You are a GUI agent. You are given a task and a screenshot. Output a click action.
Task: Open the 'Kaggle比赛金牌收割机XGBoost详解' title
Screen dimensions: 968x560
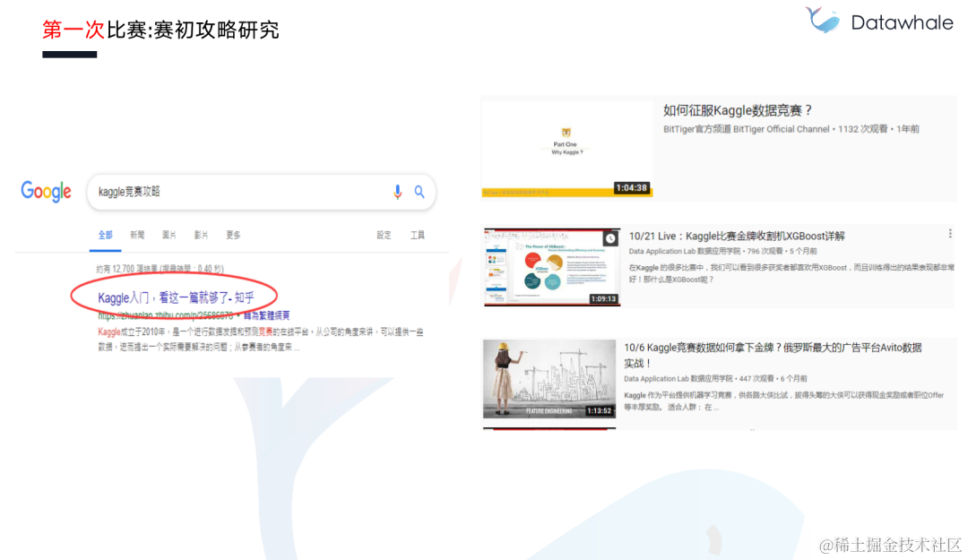(737, 236)
